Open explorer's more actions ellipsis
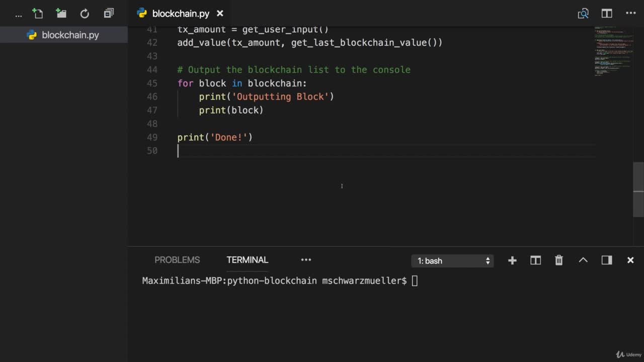The image size is (644, 362). click(x=19, y=15)
